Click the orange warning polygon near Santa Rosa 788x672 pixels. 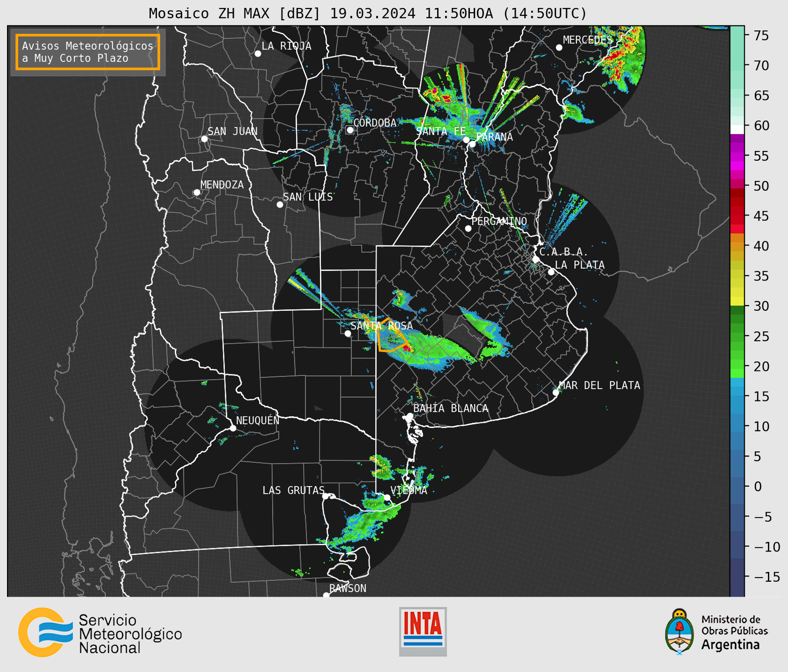click(x=391, y=335)
